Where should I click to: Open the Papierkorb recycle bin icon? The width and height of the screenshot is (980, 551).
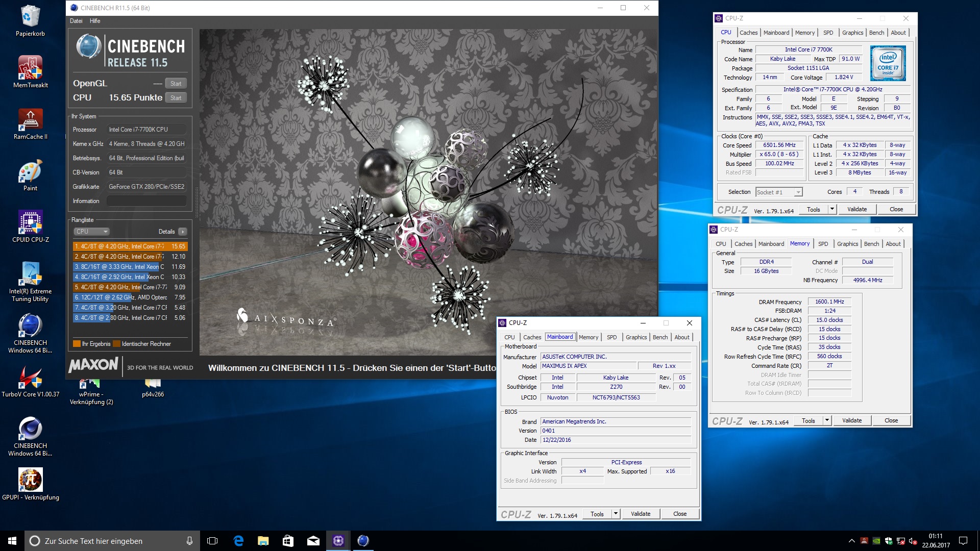pos(30,21)
